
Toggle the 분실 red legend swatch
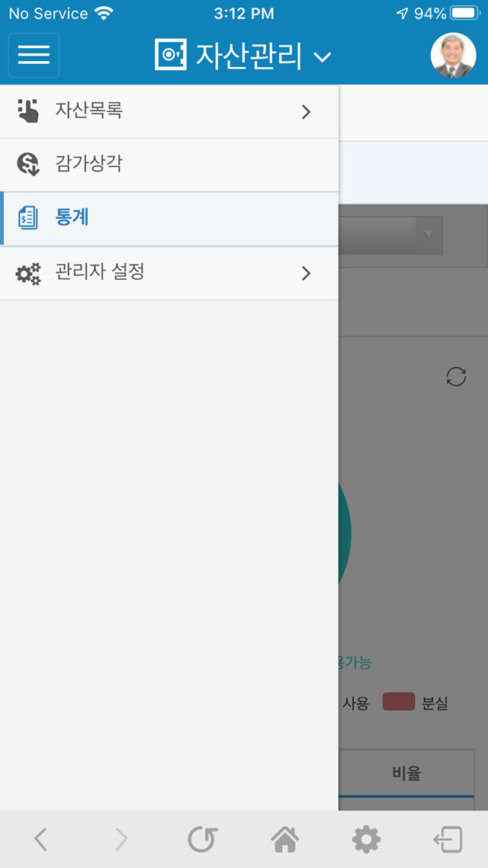398,702
